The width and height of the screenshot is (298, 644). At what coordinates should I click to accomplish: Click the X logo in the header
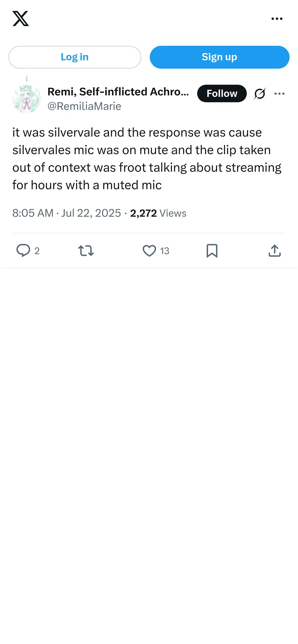coord(21,19)
